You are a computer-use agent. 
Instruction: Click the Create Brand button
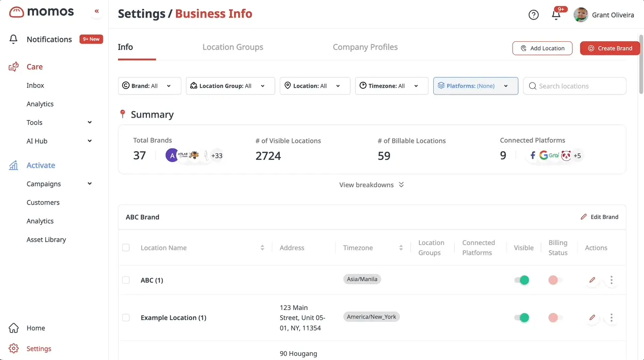pyautogui.click(x=610, y=48)
